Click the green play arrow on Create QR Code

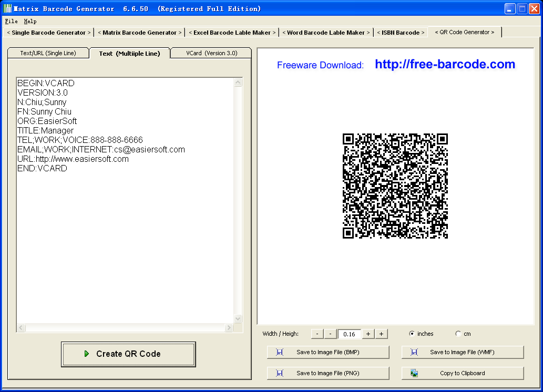pos(87,354)
